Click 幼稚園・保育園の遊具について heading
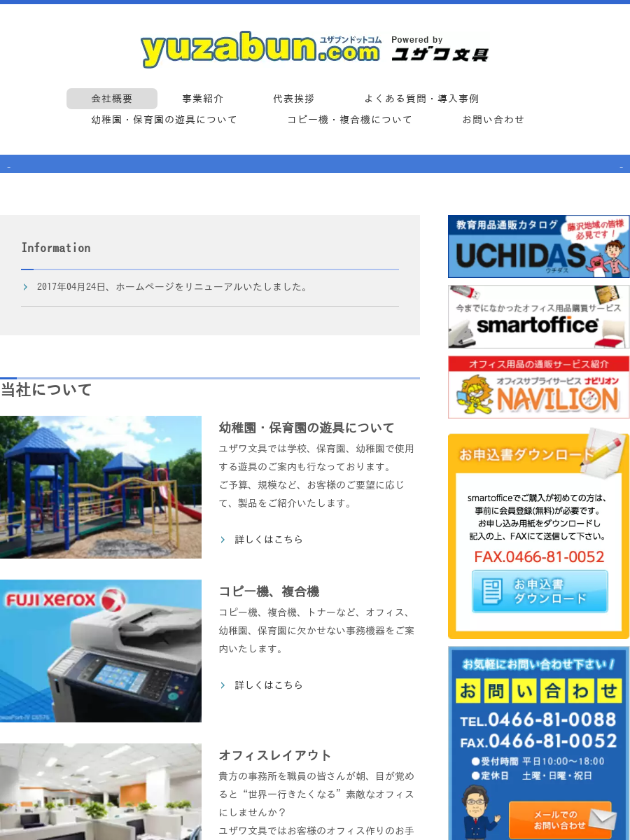 [x=307, y=428]
